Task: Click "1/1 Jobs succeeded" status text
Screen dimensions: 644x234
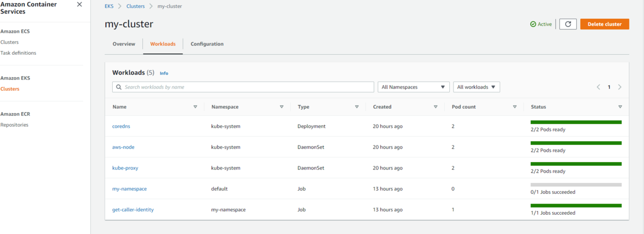Action: click(553, 213)
